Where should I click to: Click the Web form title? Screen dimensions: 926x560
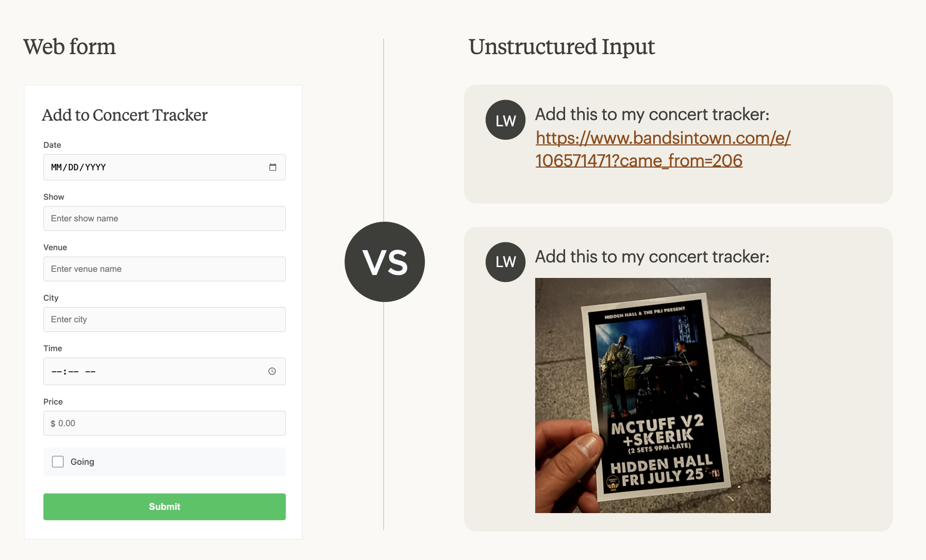[70, 47]
